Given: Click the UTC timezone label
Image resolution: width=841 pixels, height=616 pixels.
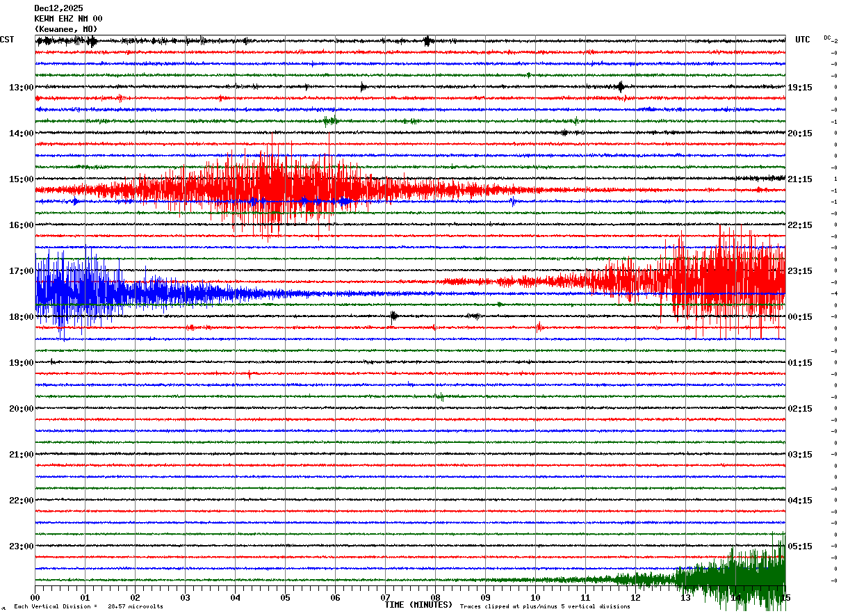Looking at the screenshot, I should pyautogui.click(x=803, y=40).
